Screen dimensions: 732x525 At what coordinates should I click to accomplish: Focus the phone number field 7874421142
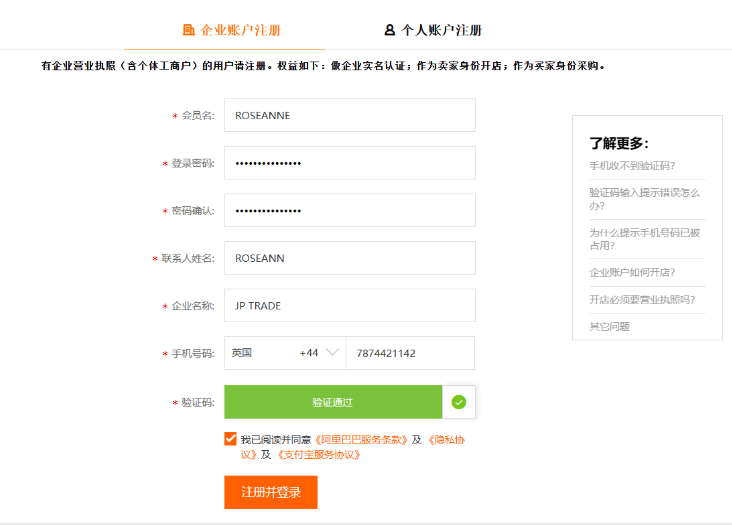pos(410,353)
